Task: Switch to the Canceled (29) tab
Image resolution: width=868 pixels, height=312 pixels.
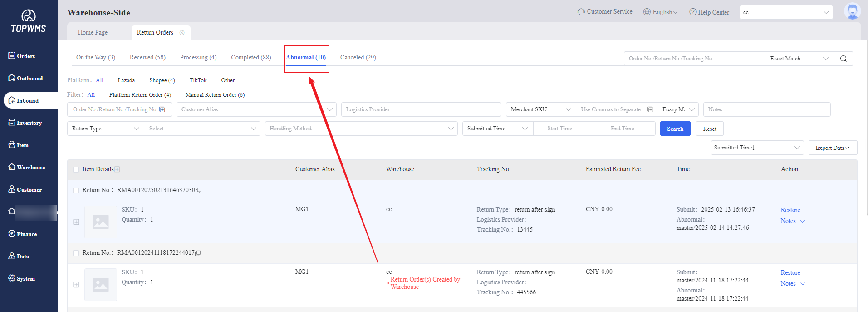Action: 358,58
